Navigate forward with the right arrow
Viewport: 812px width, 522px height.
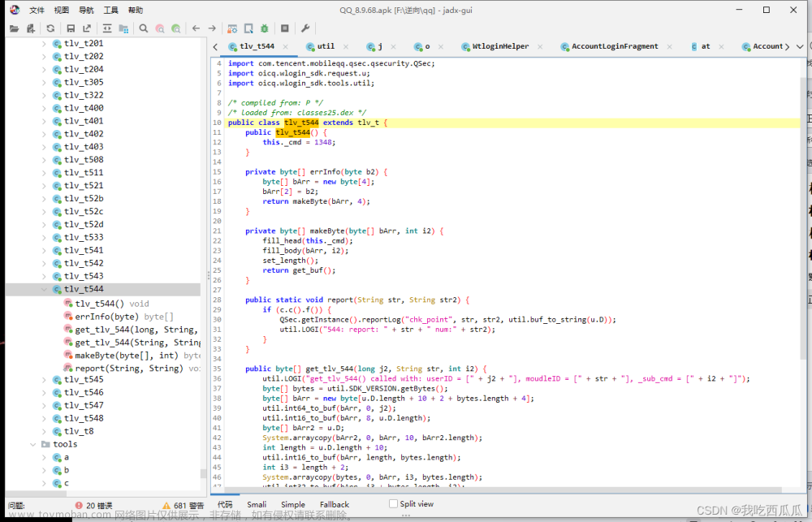[x=212, y=28]
